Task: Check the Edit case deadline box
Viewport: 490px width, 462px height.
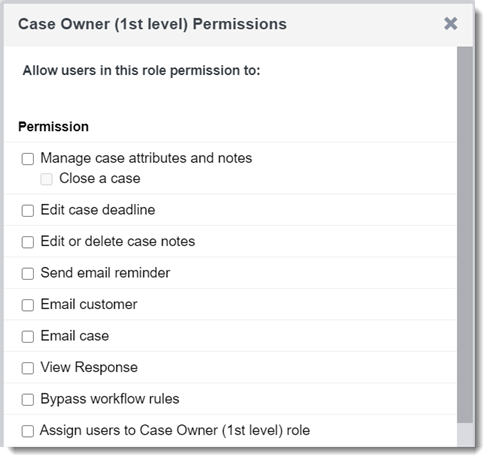Action: pyautogui.click(x=28, y=211)
